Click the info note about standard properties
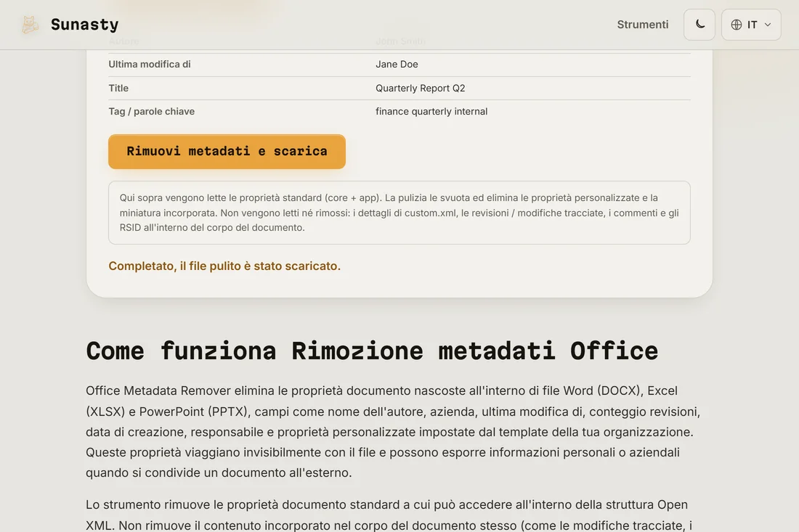 [399, 213]
